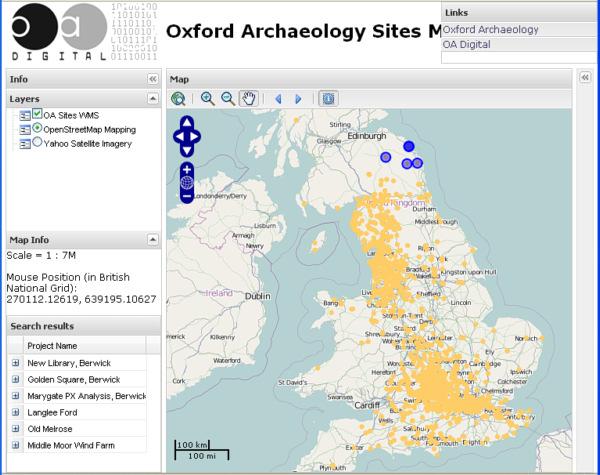Expand the Langlee Ford result row
The image size is (600, 475).
[x=15, y=412]
